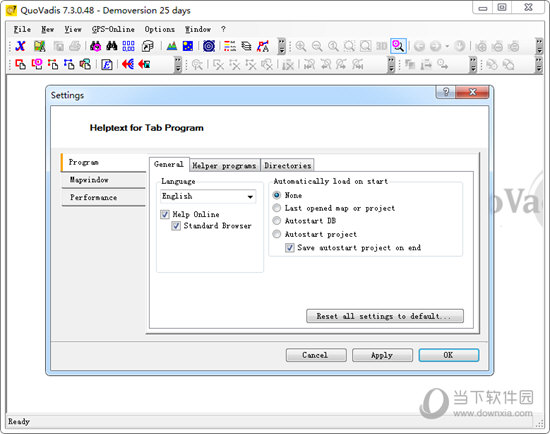The image size is (550, 434).
Task: Click the 3D view icon
Action: [382, 46]
